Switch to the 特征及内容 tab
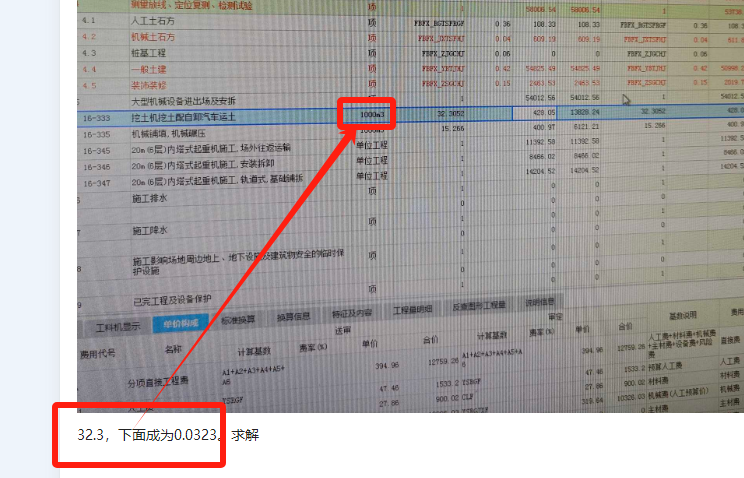 [x=352, y=313]
